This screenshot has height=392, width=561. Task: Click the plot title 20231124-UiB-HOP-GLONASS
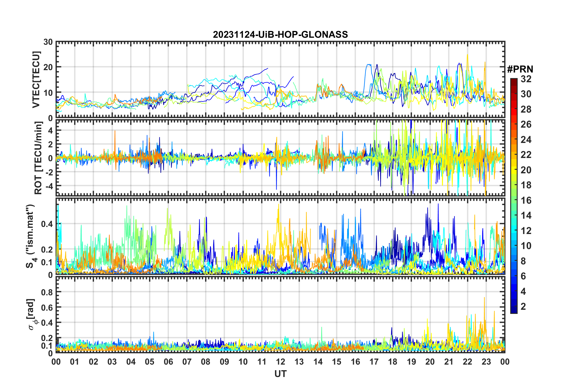(x=280, y=34)
